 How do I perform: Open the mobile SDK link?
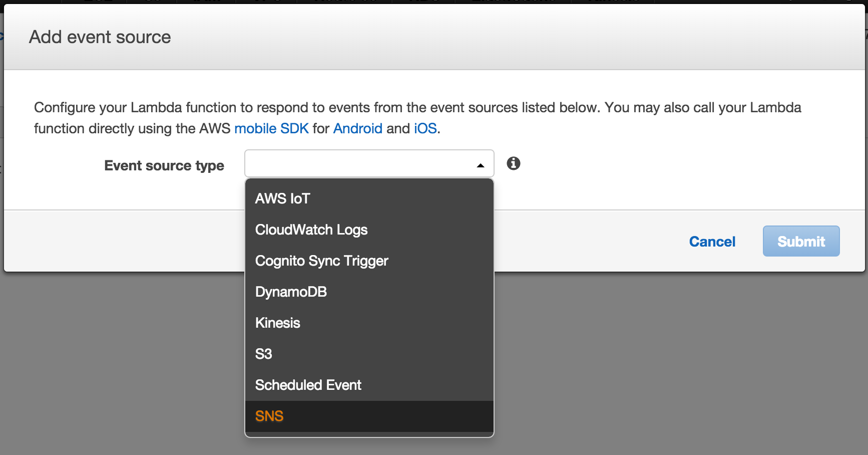pos(271,128)
